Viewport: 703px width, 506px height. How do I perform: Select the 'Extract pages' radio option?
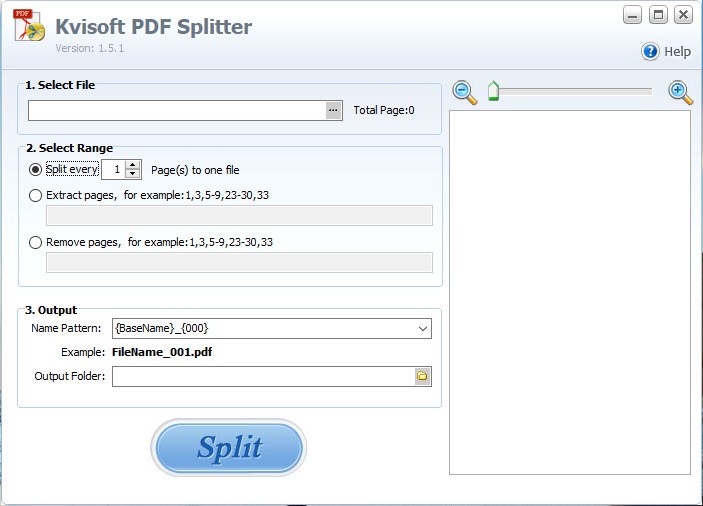[x=35, y=195]
